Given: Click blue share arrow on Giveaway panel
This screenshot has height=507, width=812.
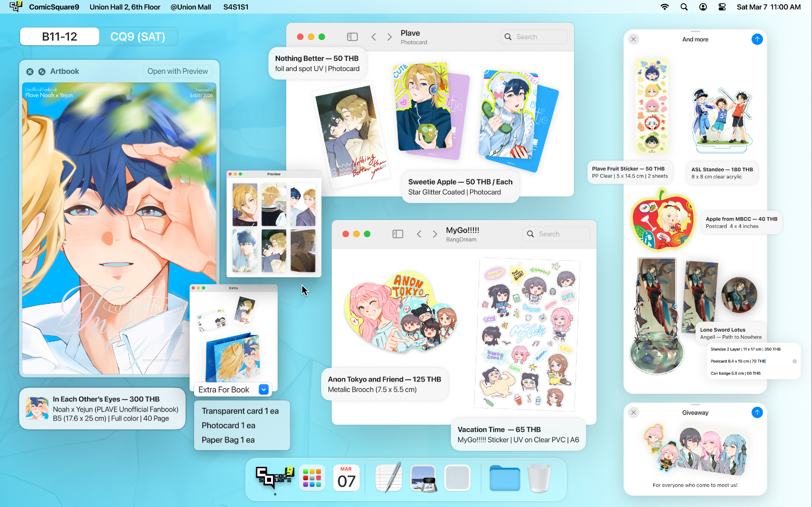Looking at the screenshot, I should pos(757,412).
